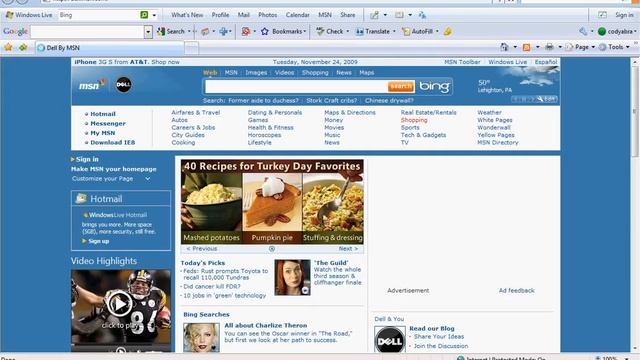Select the Images tab above Bing search
This screenshot has width=640, height=360.
[256, 73]
